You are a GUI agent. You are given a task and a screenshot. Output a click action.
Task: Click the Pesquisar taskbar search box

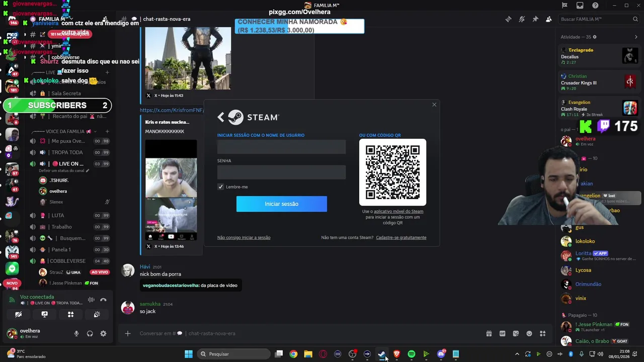[x=233, y=354]
